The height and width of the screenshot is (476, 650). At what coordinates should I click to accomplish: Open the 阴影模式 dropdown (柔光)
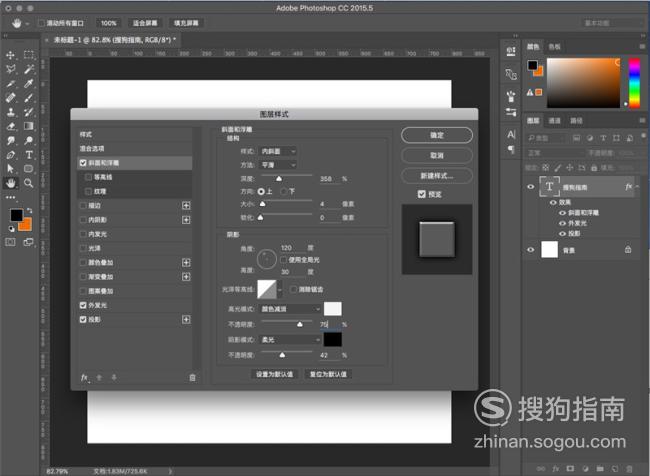(x=290, y=340)
